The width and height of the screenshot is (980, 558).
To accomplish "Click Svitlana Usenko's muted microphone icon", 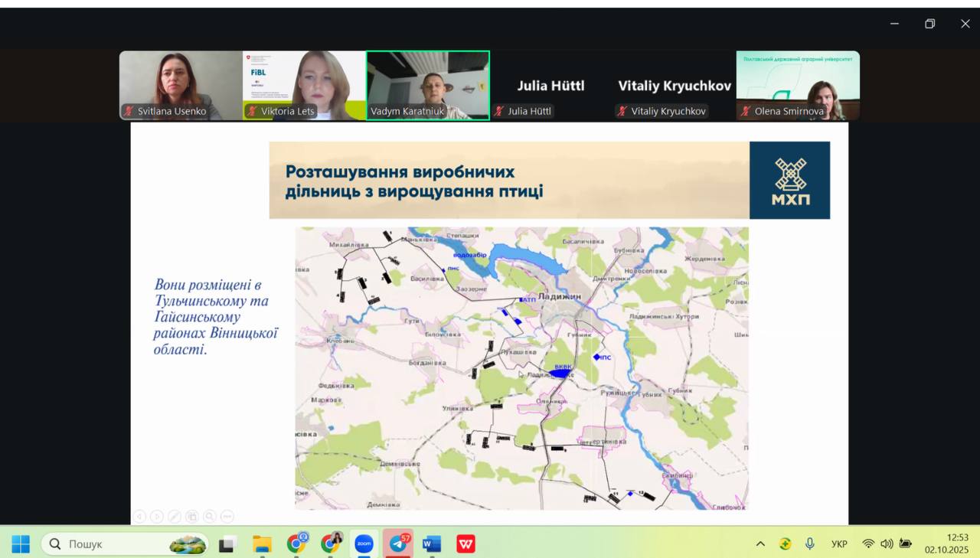I will (x=129, y=111).
